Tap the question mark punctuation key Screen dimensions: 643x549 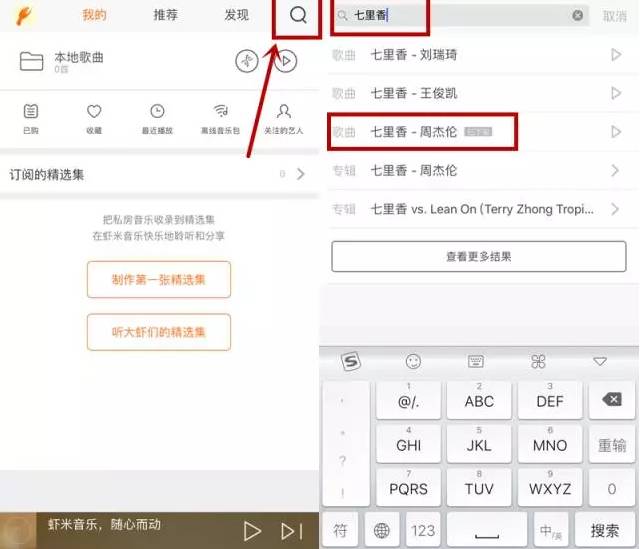pos(343,461)
